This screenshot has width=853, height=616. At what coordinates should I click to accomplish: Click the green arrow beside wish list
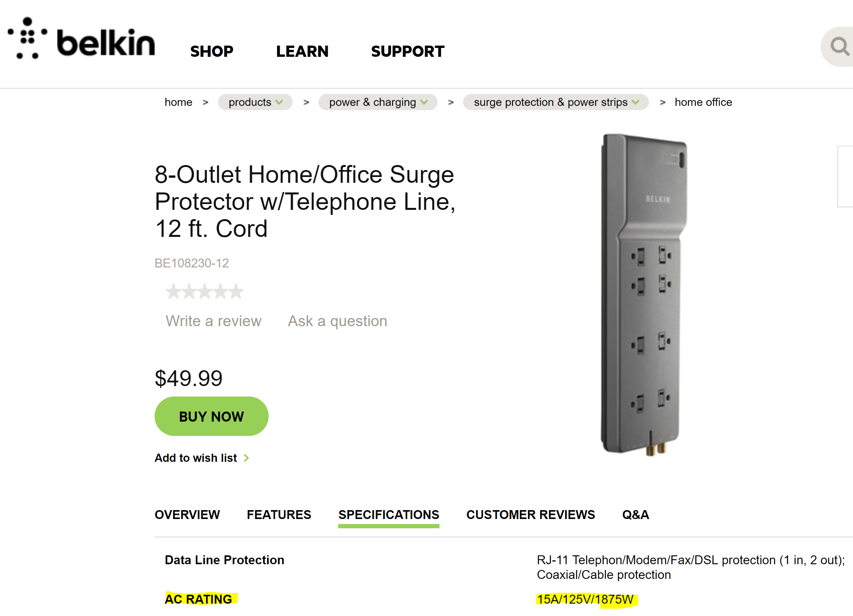246,458
